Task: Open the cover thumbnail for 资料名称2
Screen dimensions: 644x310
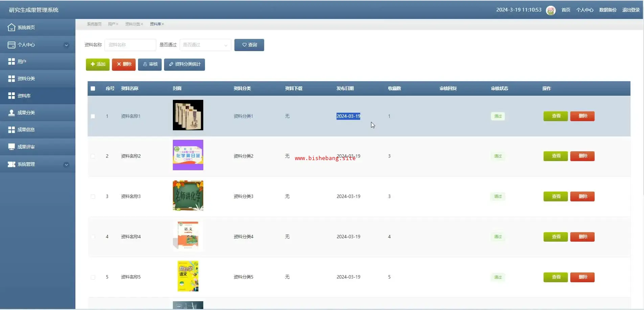Action: coord(188,155)
